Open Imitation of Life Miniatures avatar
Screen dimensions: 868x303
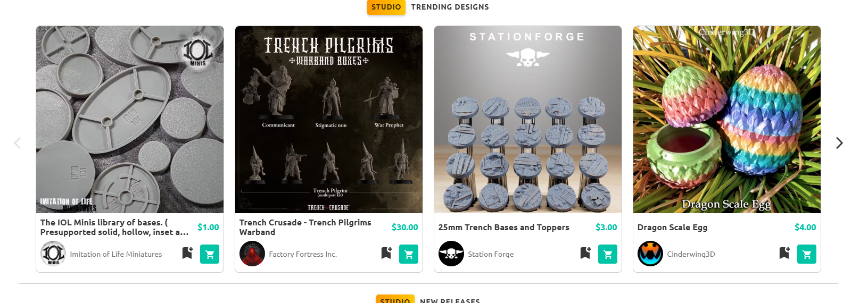[53, 254]
